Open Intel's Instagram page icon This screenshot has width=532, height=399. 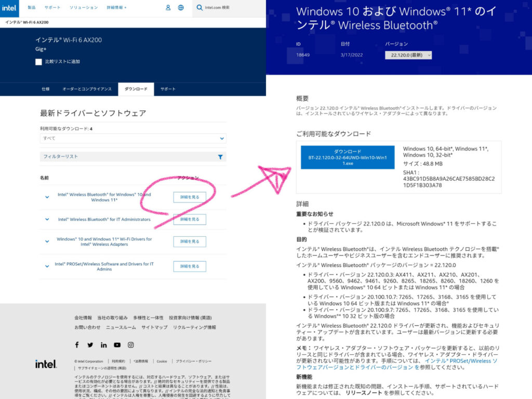(130, 345)
